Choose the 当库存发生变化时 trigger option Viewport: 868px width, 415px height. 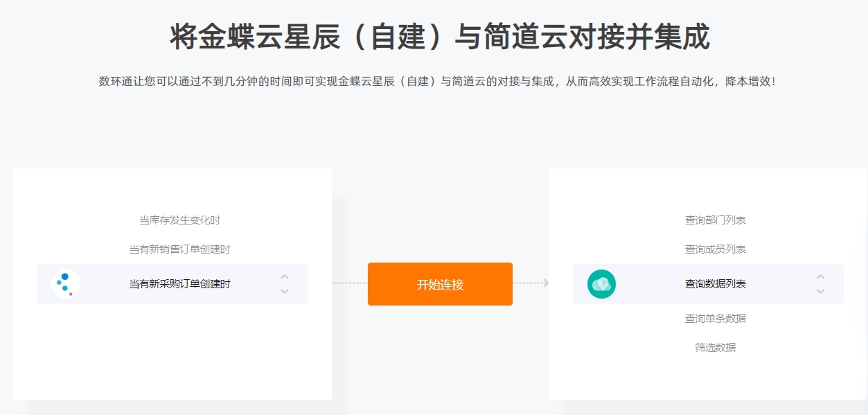pos(179,220)
